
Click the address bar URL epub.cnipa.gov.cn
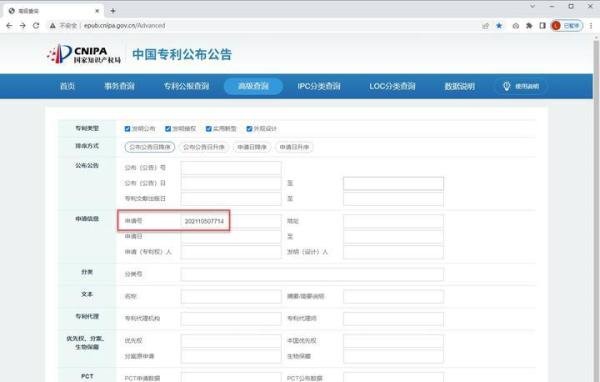click(124, 26)
